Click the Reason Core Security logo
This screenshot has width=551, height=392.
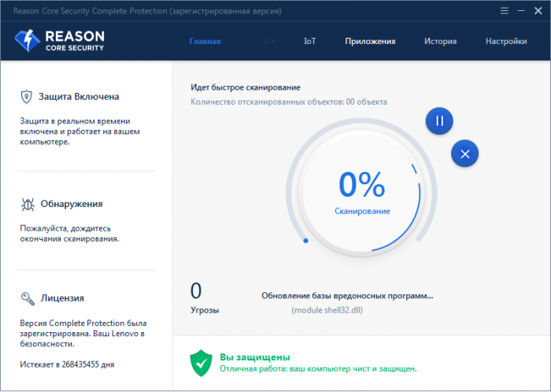(x=60, y=41)
